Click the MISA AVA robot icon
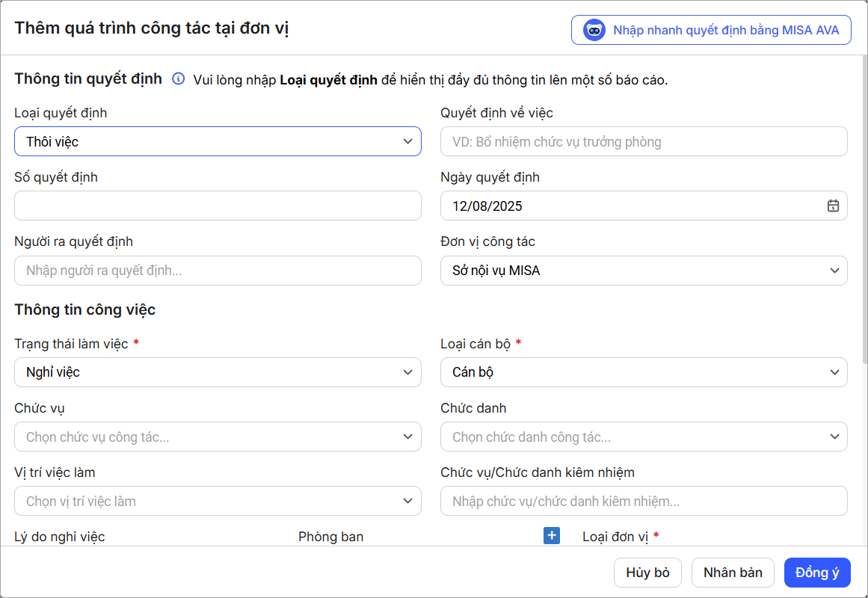 594,31
